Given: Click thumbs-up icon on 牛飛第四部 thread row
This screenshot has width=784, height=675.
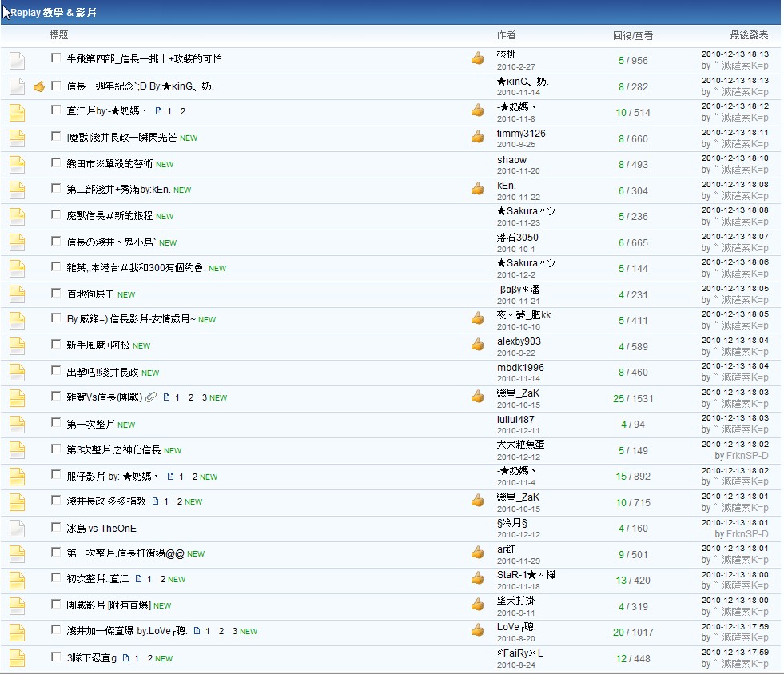Looking at the screenshot, I should point(477,58).
